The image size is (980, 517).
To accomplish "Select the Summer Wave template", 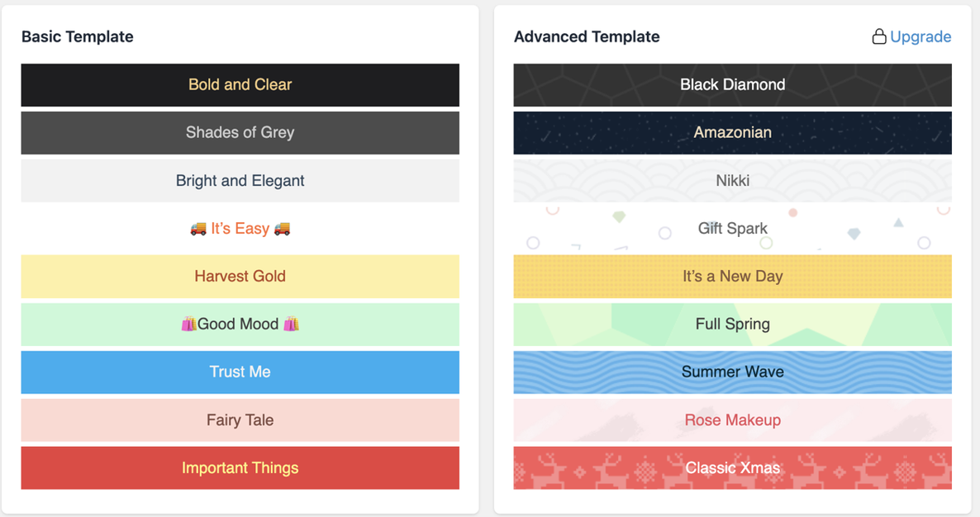I will [732, 372].
